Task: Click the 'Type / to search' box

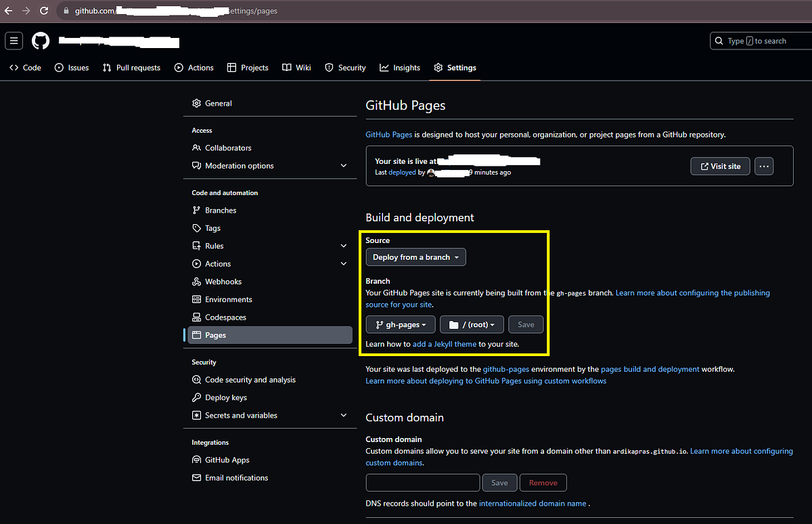Action: pyautogui.click(x=761, y=41)
